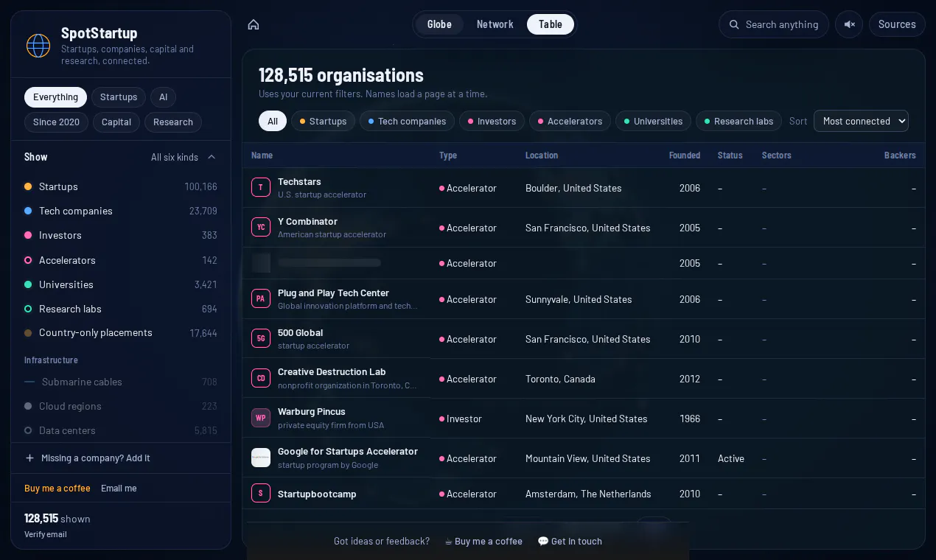936x560 pixels.
Task: Click the speech bubble Get in touch icon
Action: [x=543, y=541]
